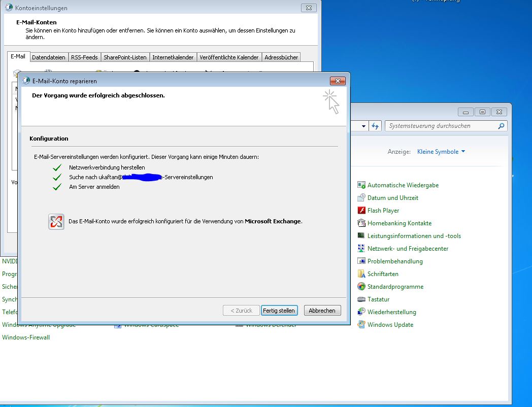Open Datum und Uhrzeit settings link

pyautogui.click(x=393, y=198)
